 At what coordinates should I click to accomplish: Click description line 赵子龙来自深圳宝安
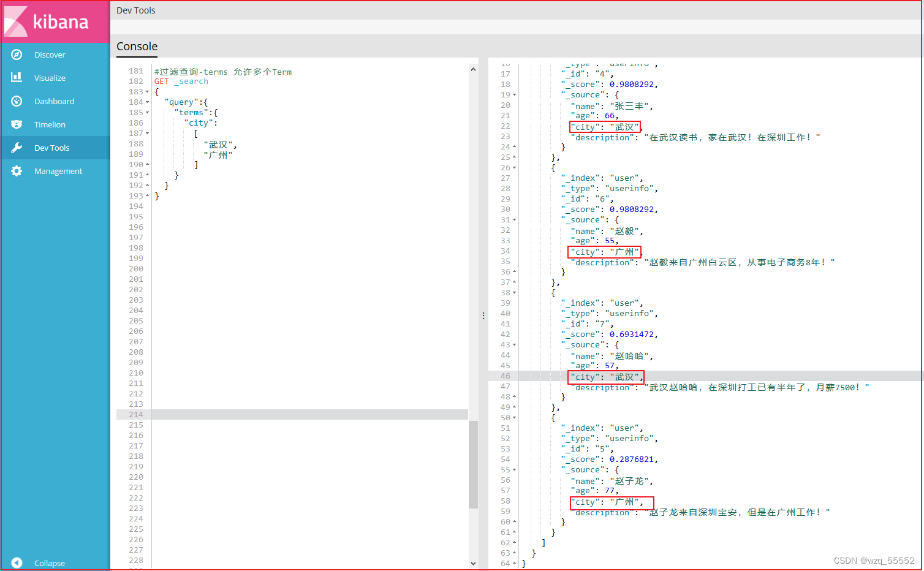tap(700, 512)
